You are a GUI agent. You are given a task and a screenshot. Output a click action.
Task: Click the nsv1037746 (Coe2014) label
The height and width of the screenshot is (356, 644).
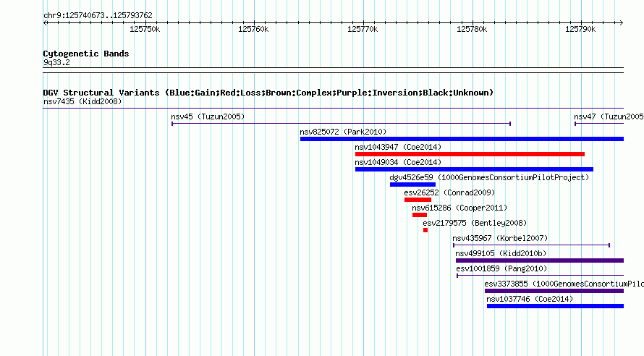pos(530,299)
